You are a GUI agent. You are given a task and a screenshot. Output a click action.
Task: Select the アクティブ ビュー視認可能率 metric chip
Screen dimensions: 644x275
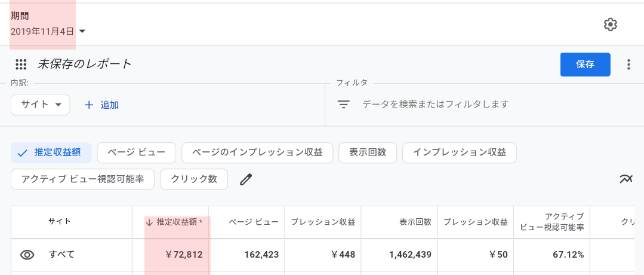82,179
